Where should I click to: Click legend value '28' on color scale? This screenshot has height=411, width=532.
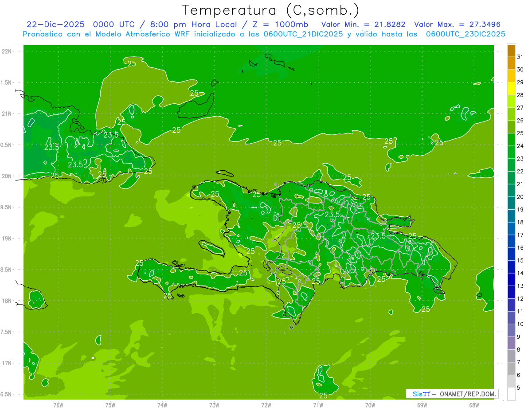[520, 95]
